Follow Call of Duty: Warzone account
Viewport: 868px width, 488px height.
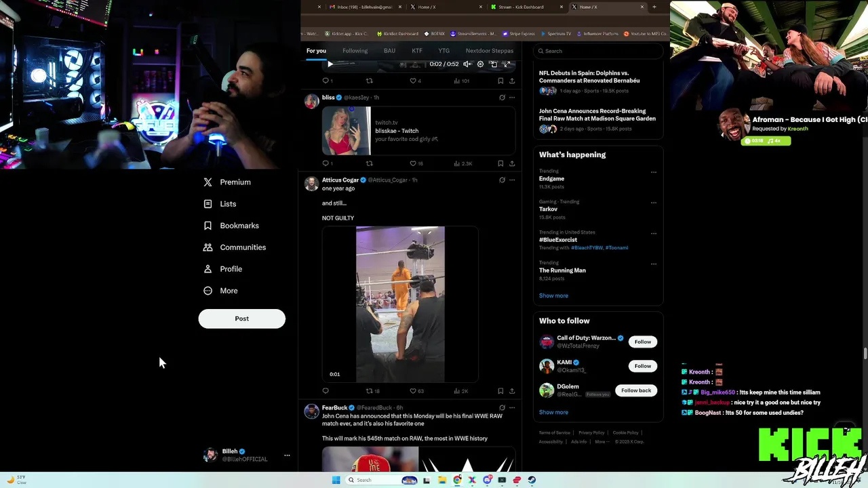click(643, 342)
